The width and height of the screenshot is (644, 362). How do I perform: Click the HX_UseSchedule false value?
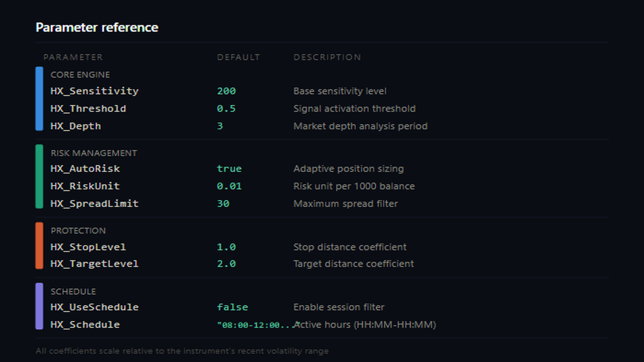232,307
